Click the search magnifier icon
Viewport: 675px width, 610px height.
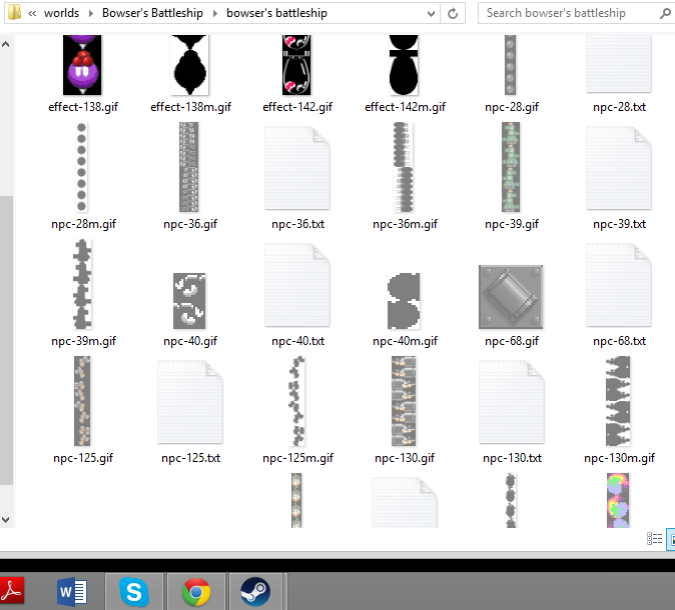click(x=665, y=14)
